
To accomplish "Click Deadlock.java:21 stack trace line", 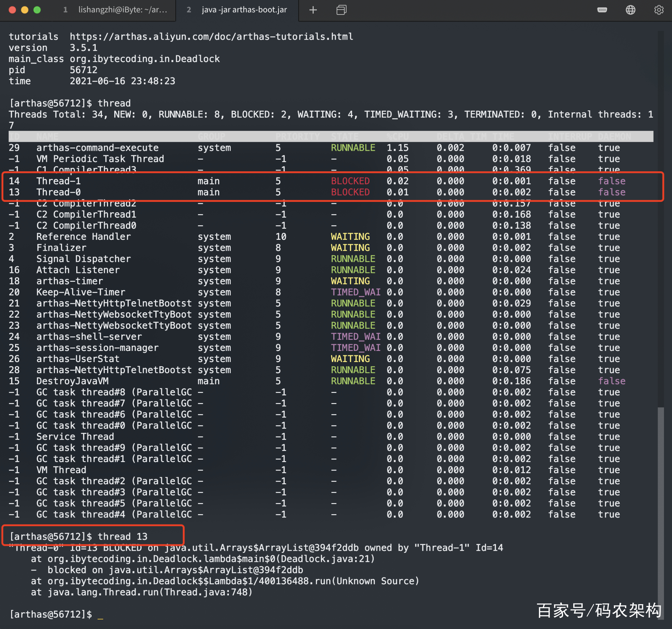I will 203,559.
